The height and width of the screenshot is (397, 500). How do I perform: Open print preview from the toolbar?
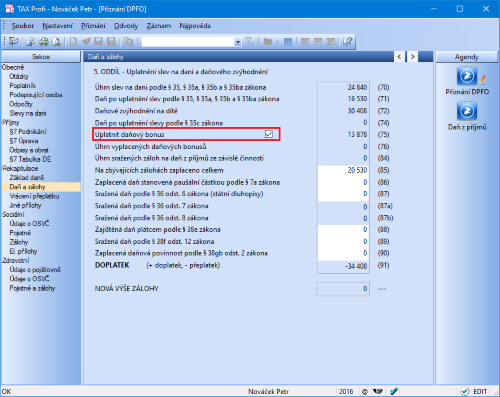click(x=57, y=42)
